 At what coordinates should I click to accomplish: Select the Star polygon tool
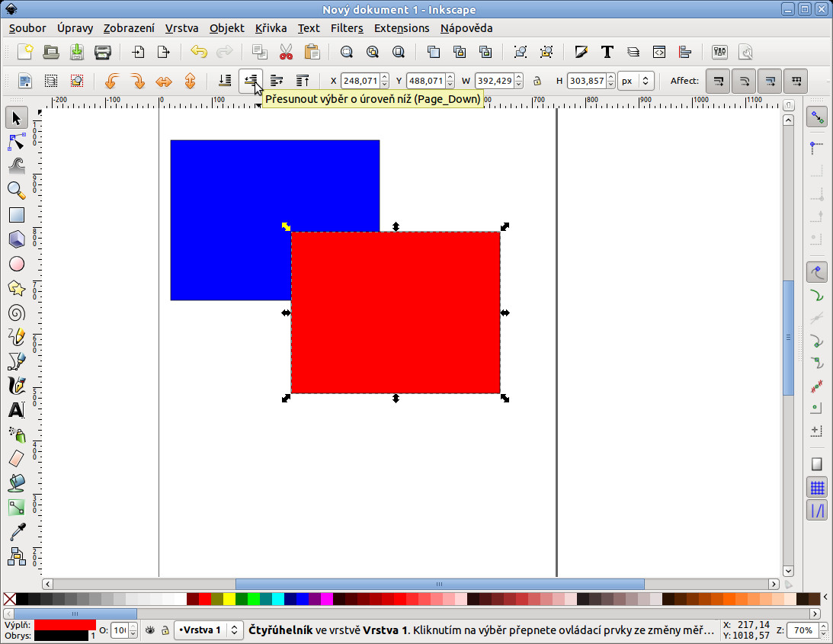tap(17, 289)
